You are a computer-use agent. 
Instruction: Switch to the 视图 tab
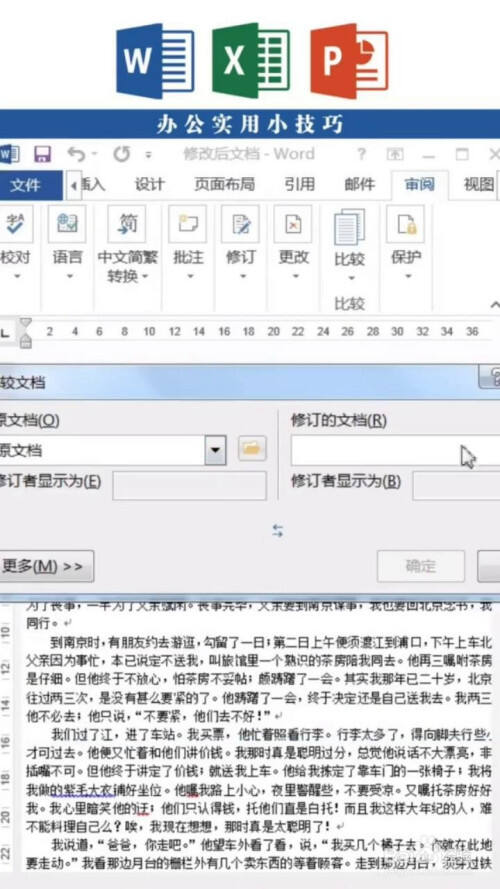click(x=478, y=184)
